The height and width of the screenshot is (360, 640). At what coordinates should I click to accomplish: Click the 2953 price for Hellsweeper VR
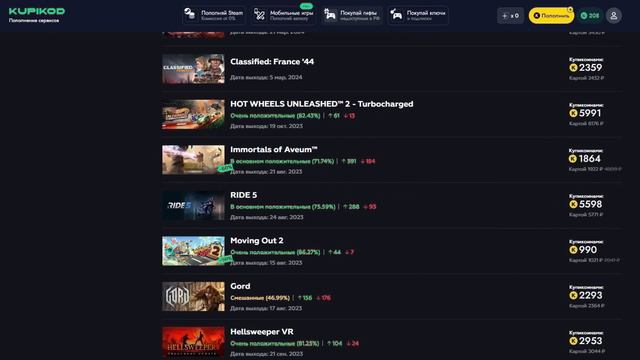590,341
